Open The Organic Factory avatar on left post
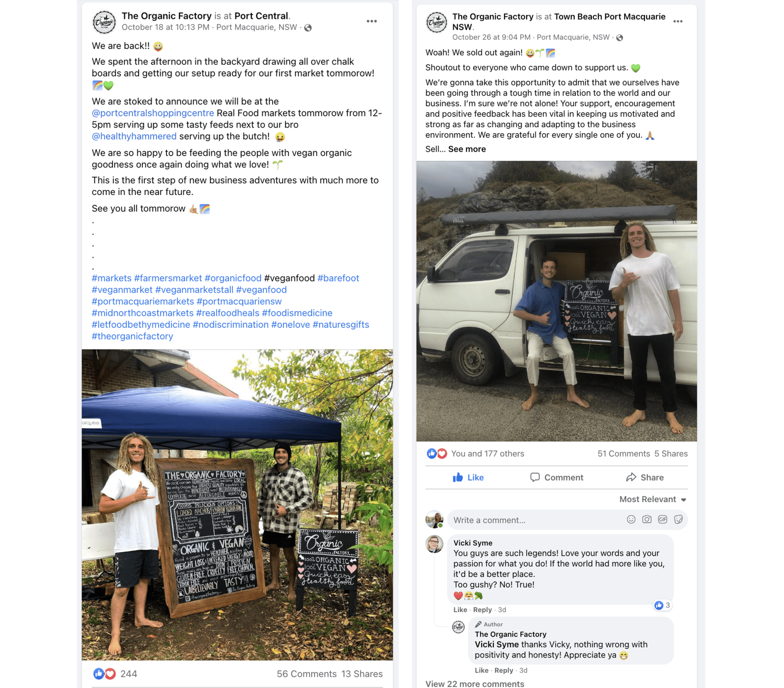 coord(104,22)
